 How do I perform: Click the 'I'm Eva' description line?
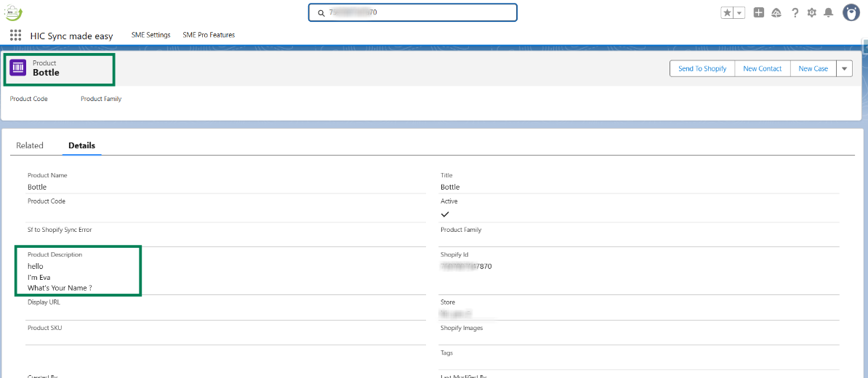click(x=39, y=277)
